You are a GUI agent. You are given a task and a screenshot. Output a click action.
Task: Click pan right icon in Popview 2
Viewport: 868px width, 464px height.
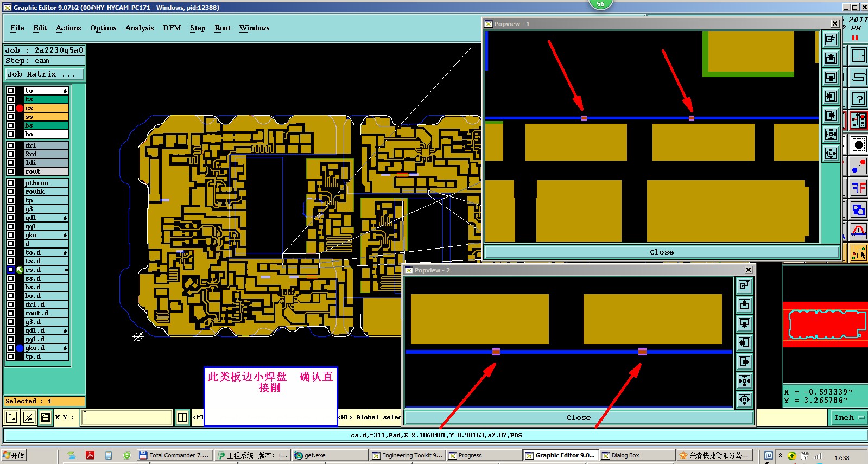coord(744,361)
